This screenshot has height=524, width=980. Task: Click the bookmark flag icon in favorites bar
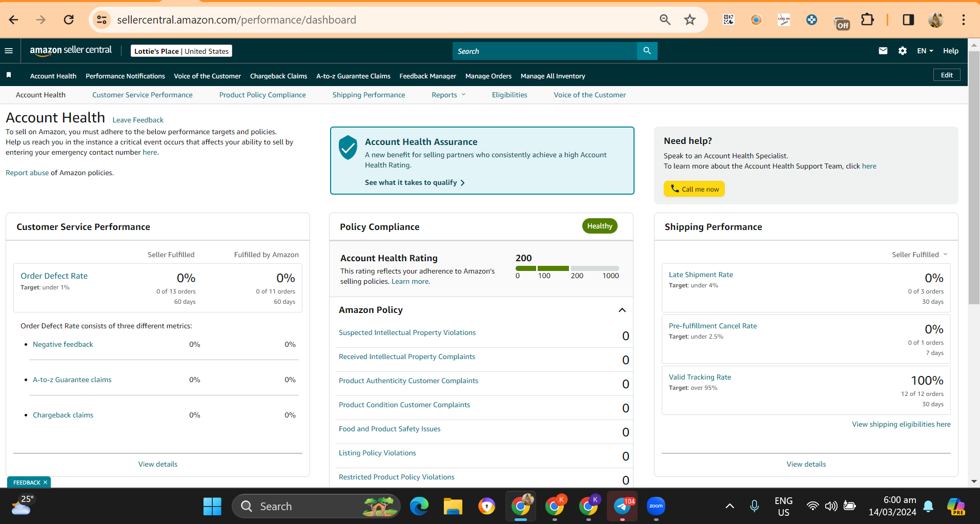point(9,75)
